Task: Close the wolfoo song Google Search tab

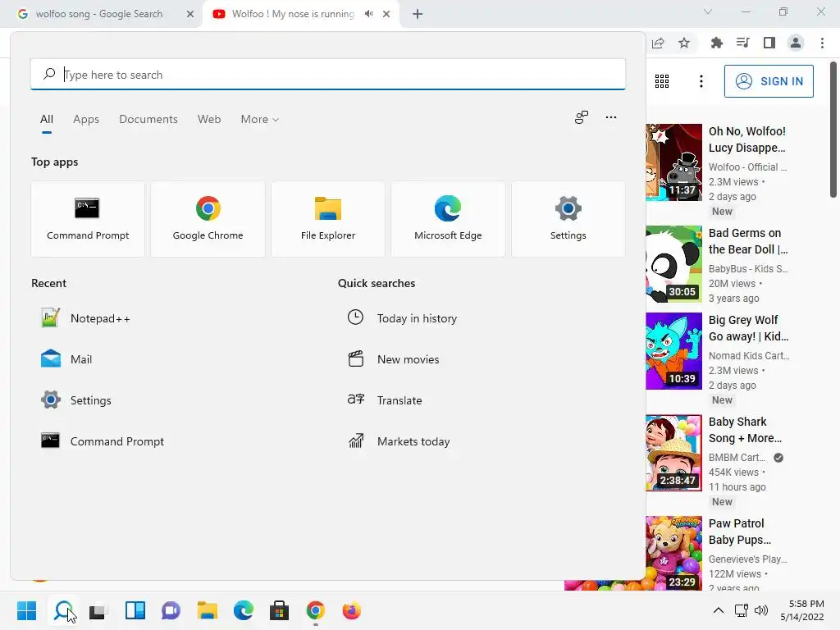Action: coord(190,14)
